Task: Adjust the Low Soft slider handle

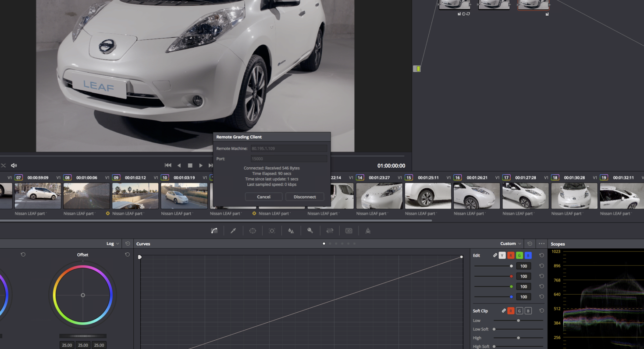Action: click(x=494, y=329)
